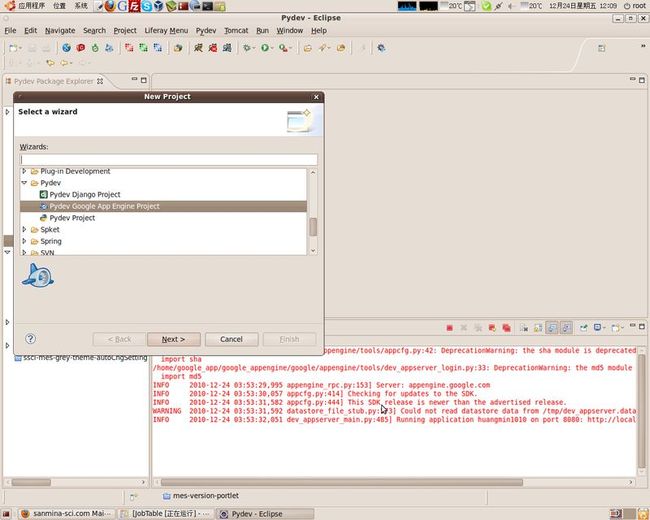
Task: Toggle Show Console When Standard Out Changes
Action: coord(552,328)
